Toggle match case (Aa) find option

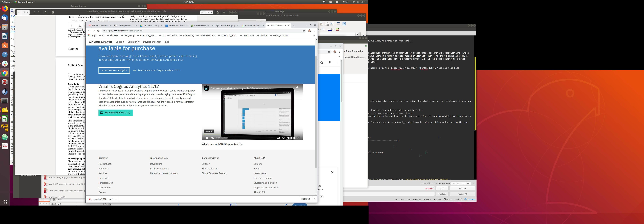tap(459, 184)
